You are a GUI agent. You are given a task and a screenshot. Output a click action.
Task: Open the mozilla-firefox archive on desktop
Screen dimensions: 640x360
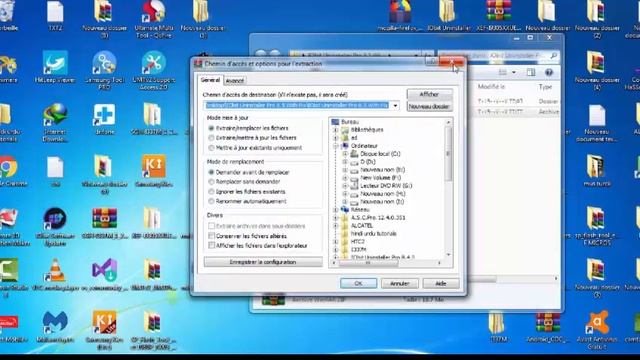400,11
